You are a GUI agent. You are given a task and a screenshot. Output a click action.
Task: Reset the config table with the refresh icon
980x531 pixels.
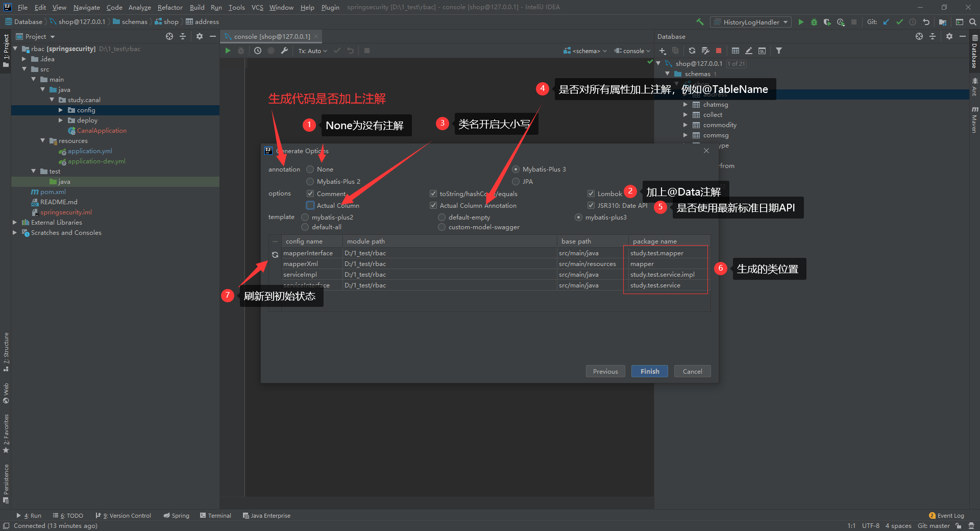tap(275, 254)
